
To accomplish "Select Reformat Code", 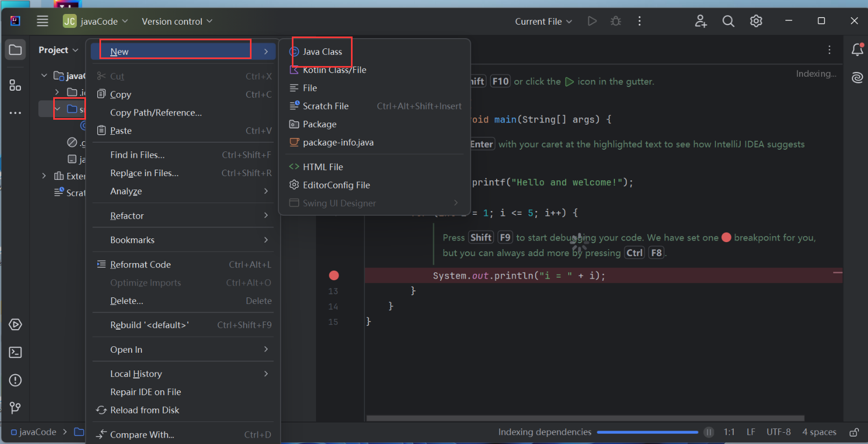I will (183, 265).
